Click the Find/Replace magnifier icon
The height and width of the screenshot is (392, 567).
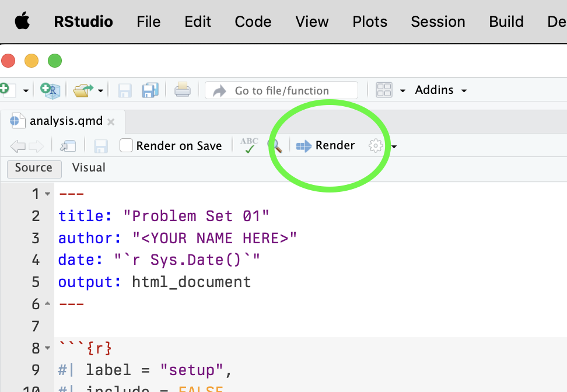[x=275, y=146]
